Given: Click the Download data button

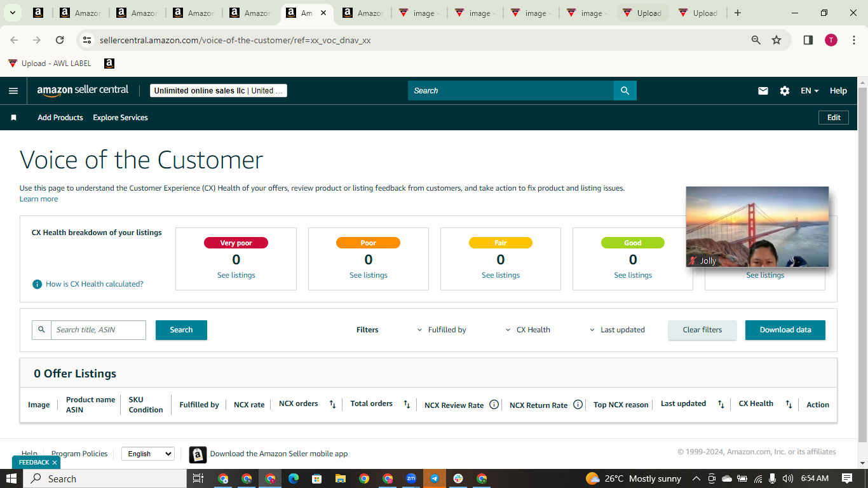Looking at the screenshot, I should coord(785,330).
